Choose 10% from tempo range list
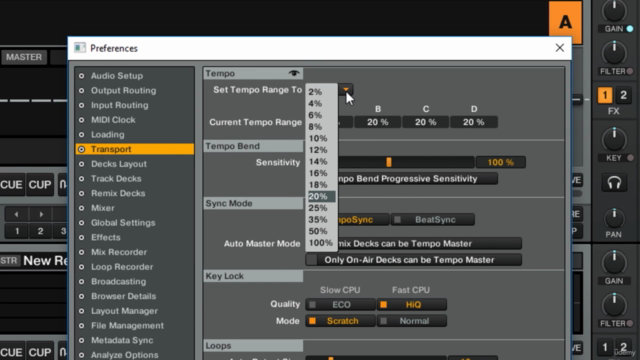 pyautogui.click(x=318, y=138)
